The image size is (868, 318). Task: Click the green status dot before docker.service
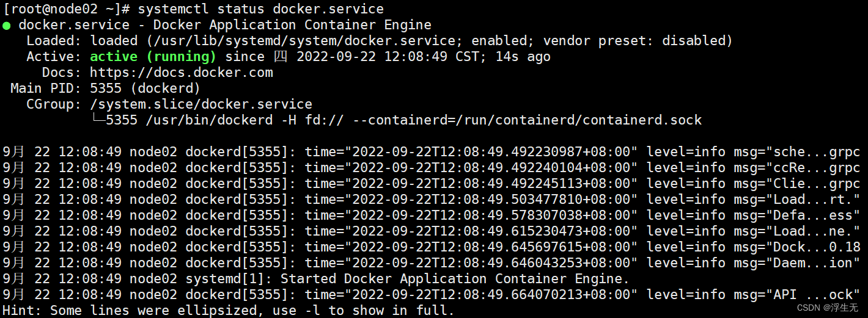[6, 26]
